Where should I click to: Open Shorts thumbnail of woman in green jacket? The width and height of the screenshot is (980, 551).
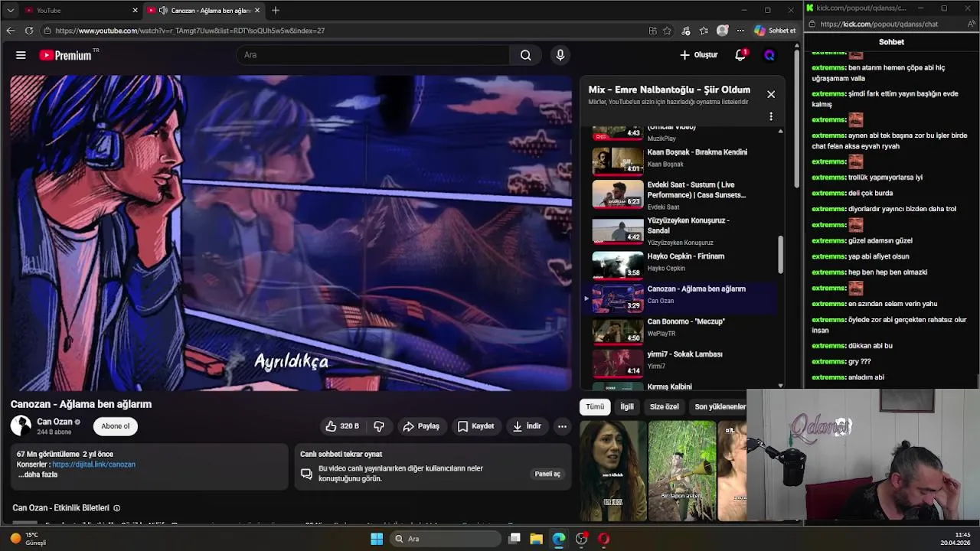[612, 471]
